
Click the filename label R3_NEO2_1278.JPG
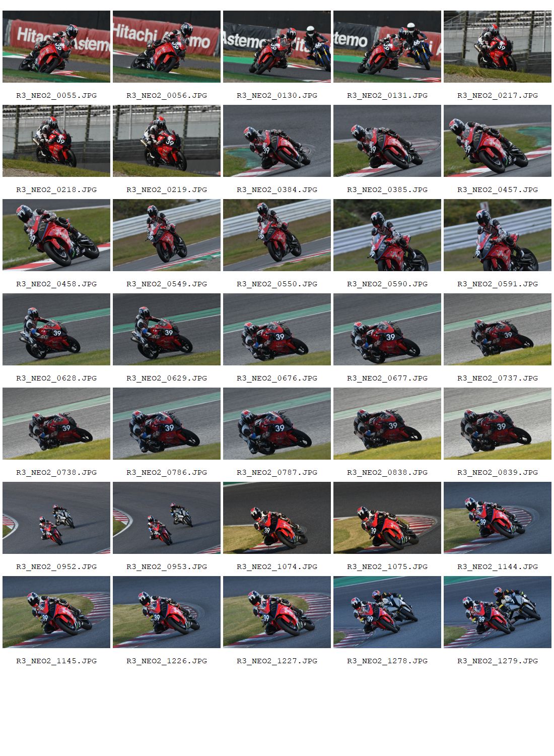coord(387,661)
